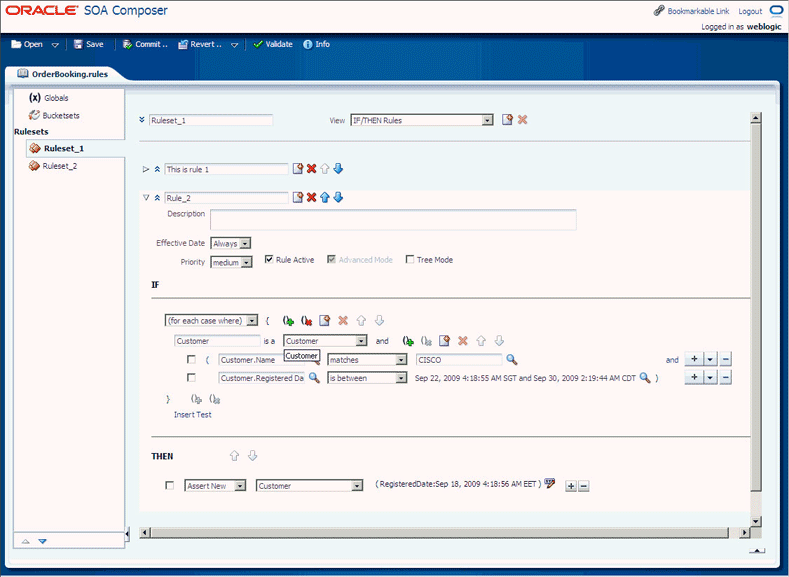Edit the Ruleset_1 name field
This screenshot has width=789, height=577.
[x=211, y=120]
